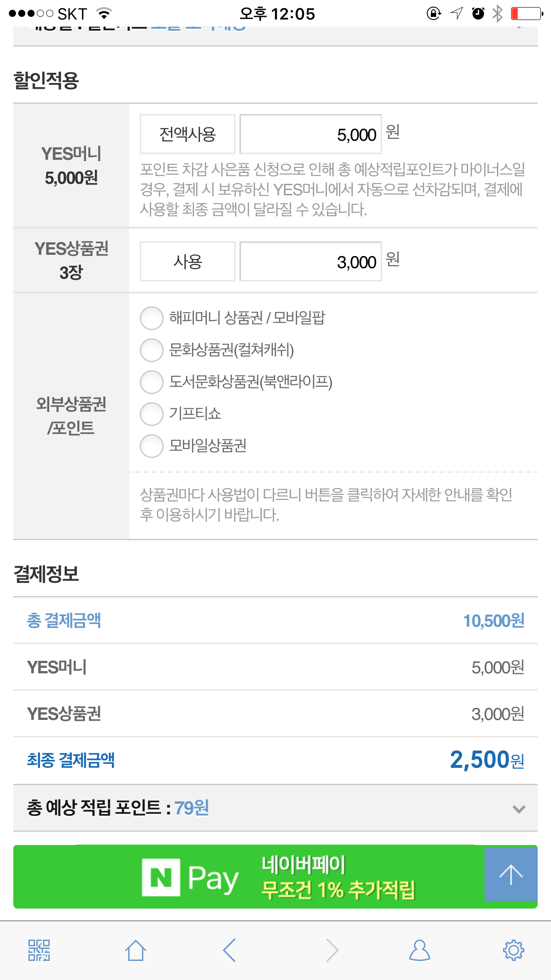
Task: Choose the 모바일상품권 radio option
Action: (152, 446)
